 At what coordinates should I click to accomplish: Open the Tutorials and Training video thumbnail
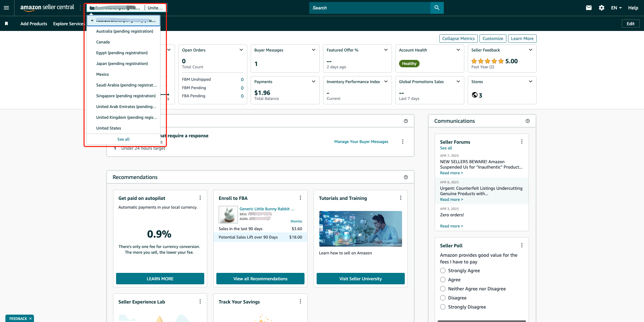click(x=361, y=229)
